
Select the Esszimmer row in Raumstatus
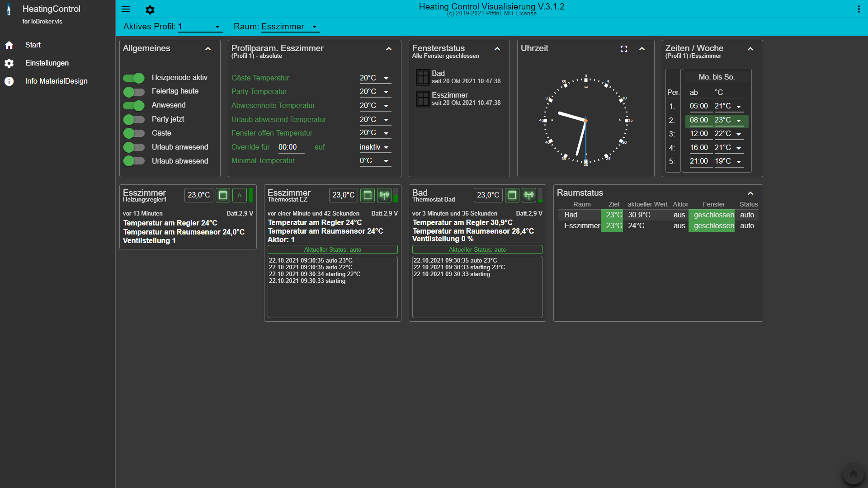658,226
